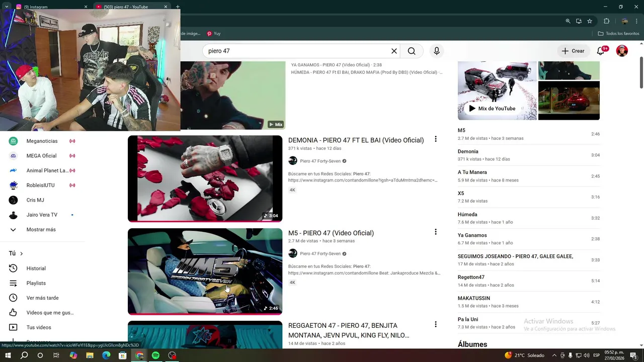Clear the search box with the X
644x362 pixels.
click(x=394, y=51)
